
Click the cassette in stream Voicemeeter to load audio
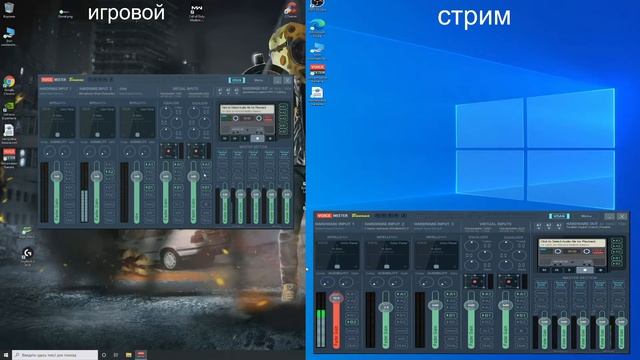click(x=572, y=252)
